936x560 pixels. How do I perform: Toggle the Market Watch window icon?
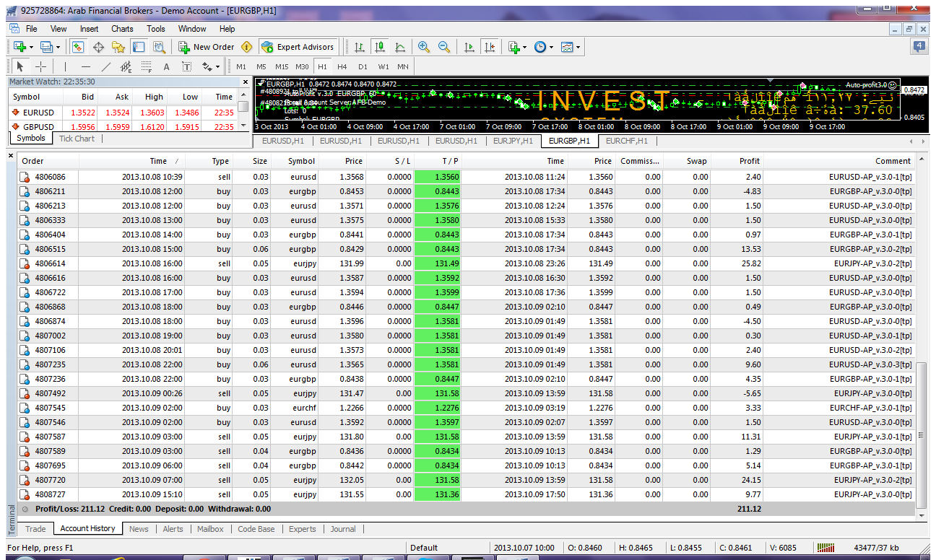tap(78, 47)
